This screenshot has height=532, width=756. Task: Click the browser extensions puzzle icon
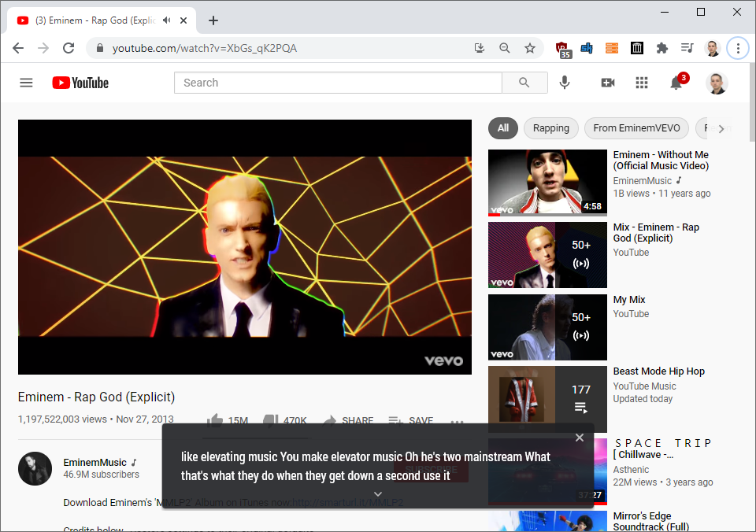pos(662,48)
